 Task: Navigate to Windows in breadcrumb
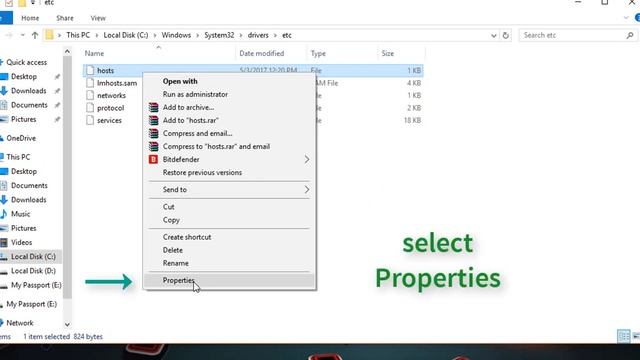pyautogui.click(x=176, y=35)
